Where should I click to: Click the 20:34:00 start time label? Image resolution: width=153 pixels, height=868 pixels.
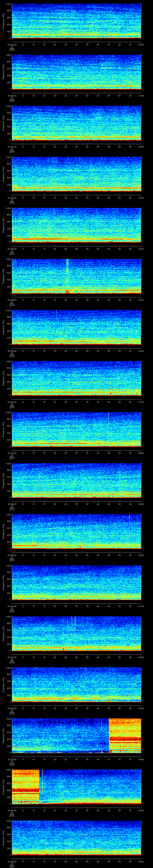pyautogui.click(x=12, y=300)
